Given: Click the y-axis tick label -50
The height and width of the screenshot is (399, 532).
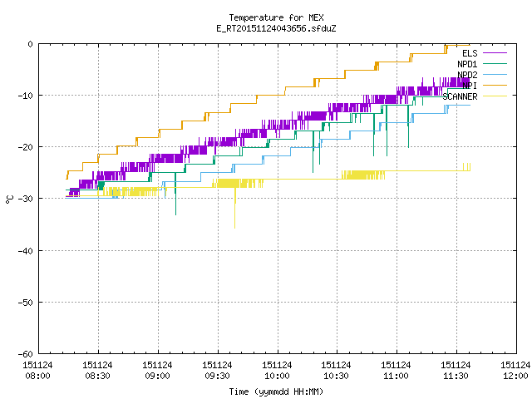Looking at the screenshot, I should click(26, 303).
